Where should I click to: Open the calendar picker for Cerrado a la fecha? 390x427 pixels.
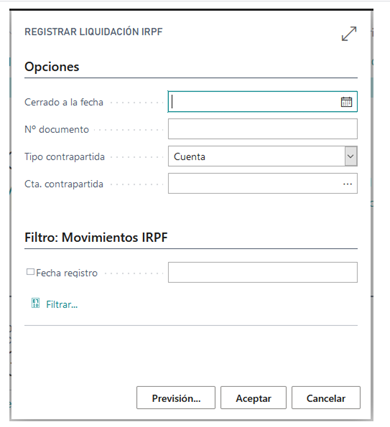point(346,102)
